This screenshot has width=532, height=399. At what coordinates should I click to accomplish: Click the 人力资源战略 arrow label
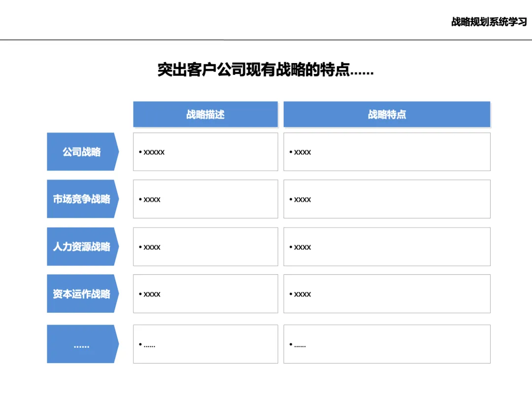(83, 246)
